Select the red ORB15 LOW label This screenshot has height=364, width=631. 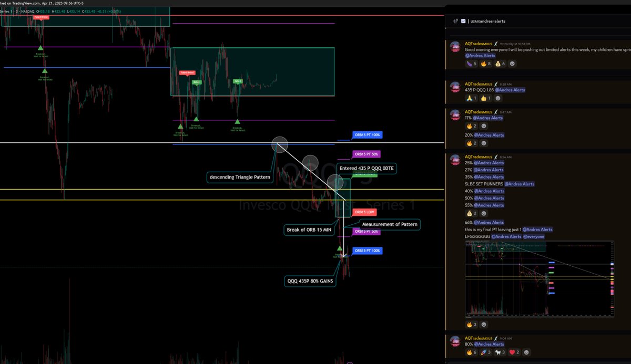click(x=364, y=212)
